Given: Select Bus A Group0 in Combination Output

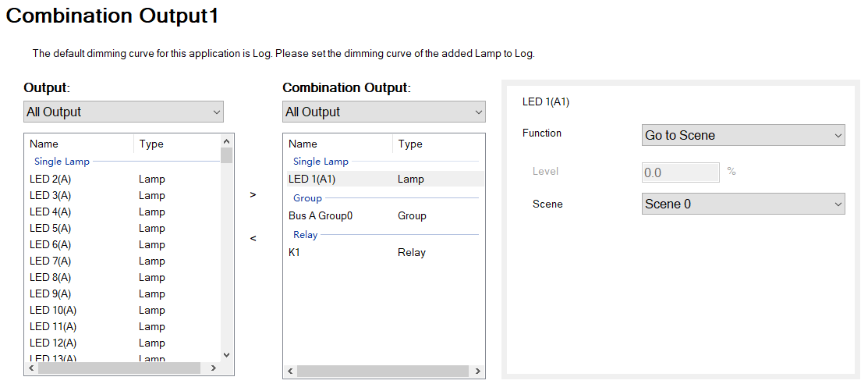Looking at the screenshot, I should [321, 215].
